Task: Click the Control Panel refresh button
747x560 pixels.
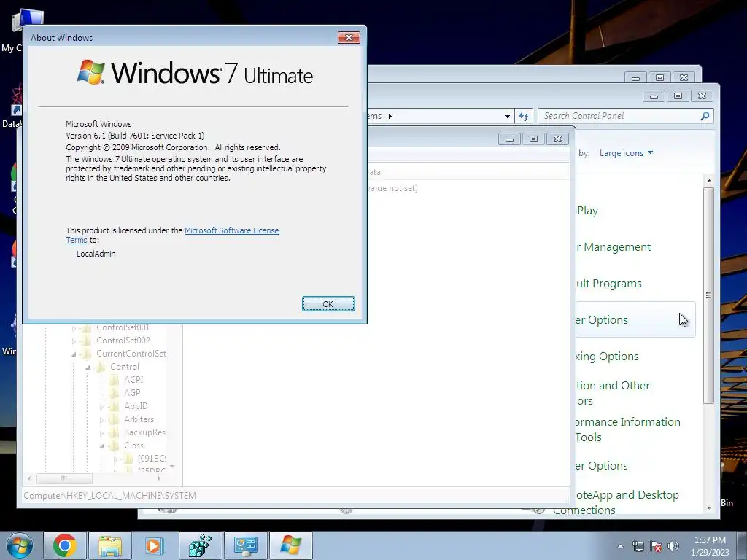Action: click(524, 116)
